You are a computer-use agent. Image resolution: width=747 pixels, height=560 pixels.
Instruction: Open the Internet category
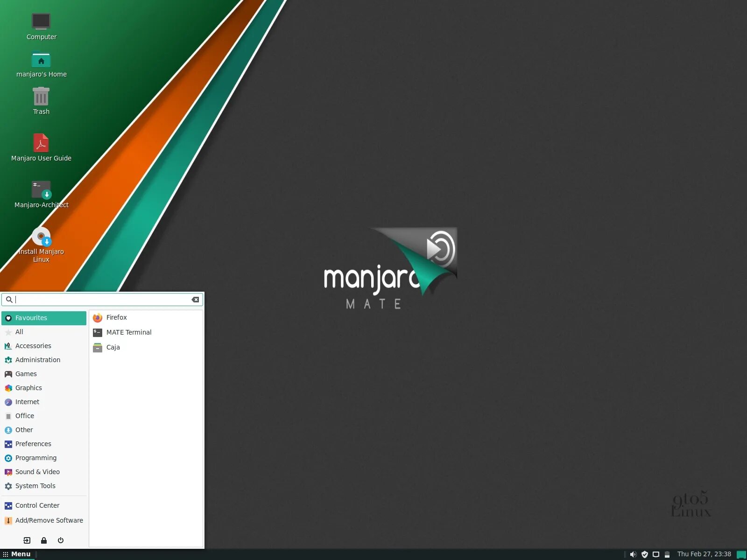pyautogui.click(x=44, y=402)
